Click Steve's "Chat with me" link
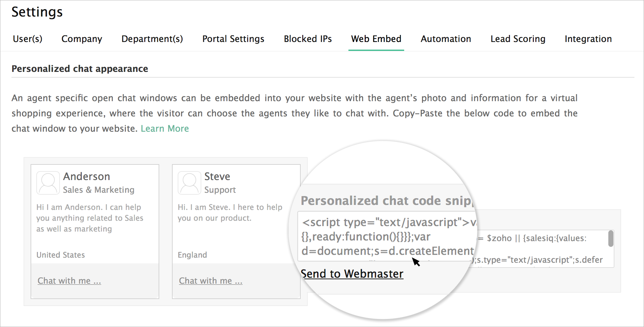This screenshot has height=327, width=644. [211, 281]
